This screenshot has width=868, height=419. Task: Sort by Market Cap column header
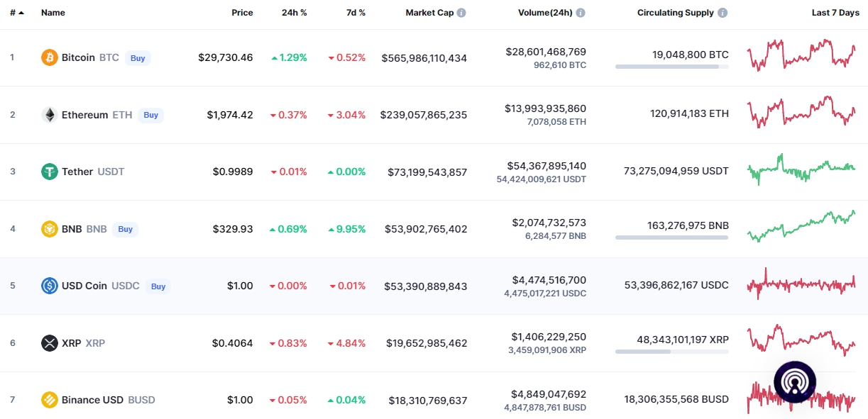point(429,13)
